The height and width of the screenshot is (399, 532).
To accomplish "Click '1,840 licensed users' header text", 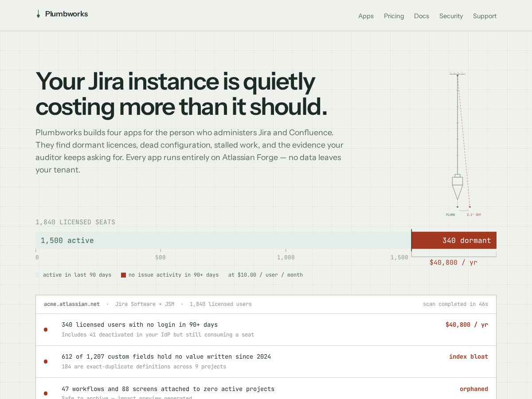I will (221, 304).
